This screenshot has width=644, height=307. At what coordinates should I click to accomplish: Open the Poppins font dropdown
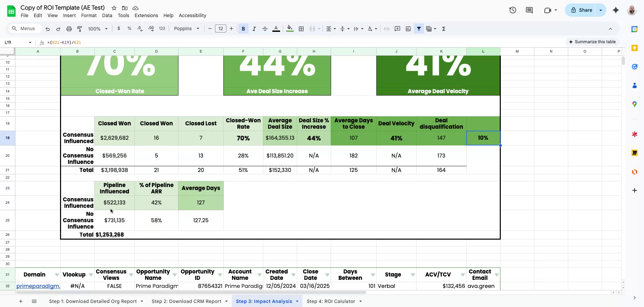coord(186,29)
